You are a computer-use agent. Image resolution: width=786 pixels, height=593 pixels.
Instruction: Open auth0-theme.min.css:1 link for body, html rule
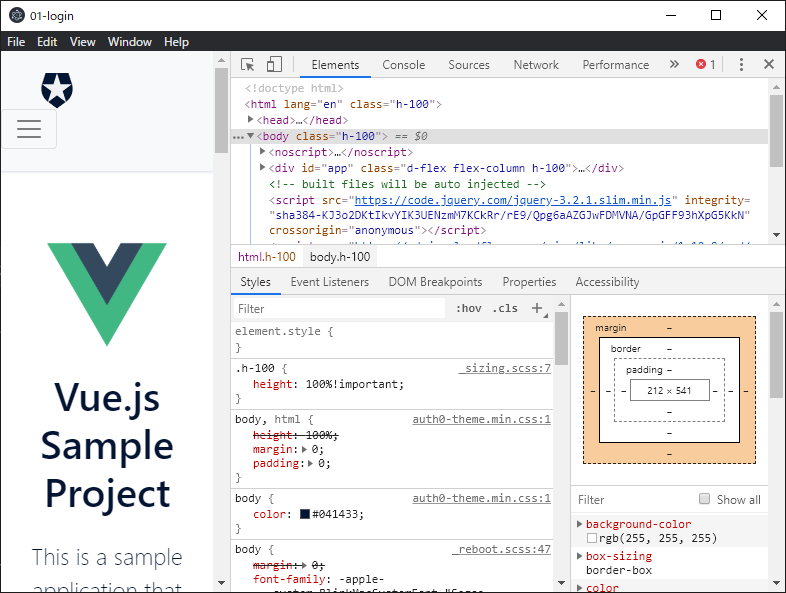[x=481, y=419]
